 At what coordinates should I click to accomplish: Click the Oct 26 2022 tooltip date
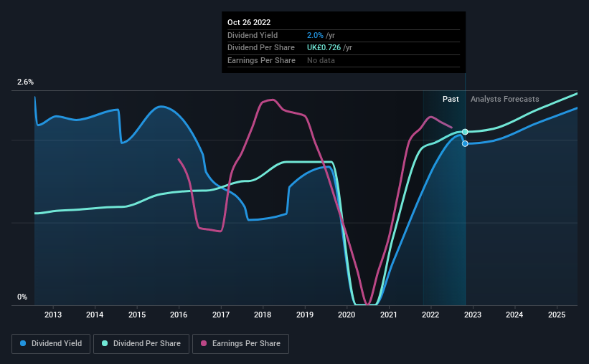pyautogui.click(x=249, y=22)
